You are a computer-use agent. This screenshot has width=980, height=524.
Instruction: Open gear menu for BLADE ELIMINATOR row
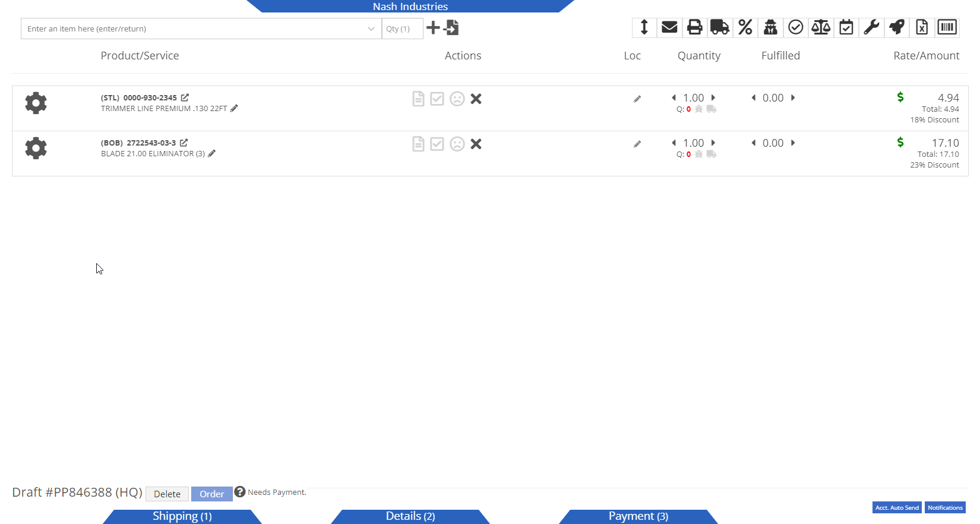tap(36, 148)
